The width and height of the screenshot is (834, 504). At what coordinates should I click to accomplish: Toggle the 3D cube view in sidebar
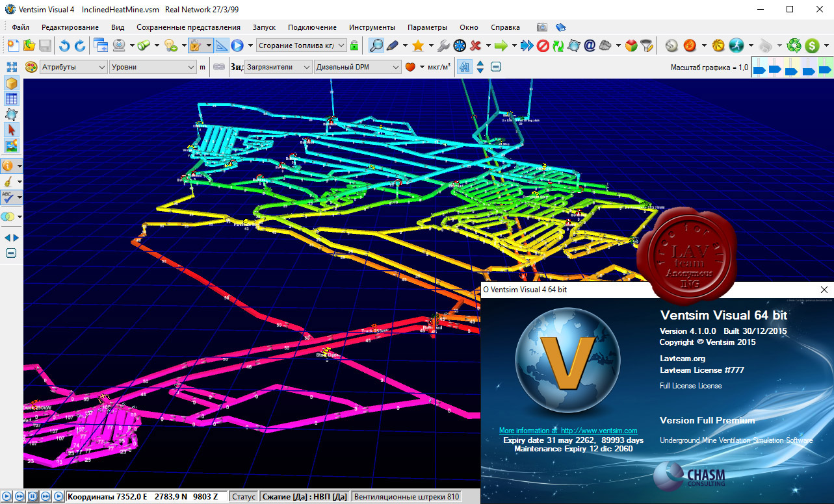click(12, 83)
